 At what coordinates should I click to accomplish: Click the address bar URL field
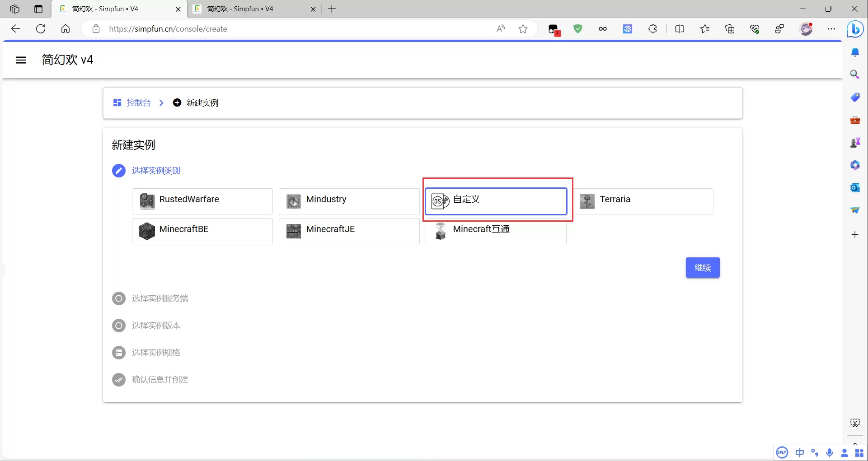pyautogui.click(x=294, y=29)
